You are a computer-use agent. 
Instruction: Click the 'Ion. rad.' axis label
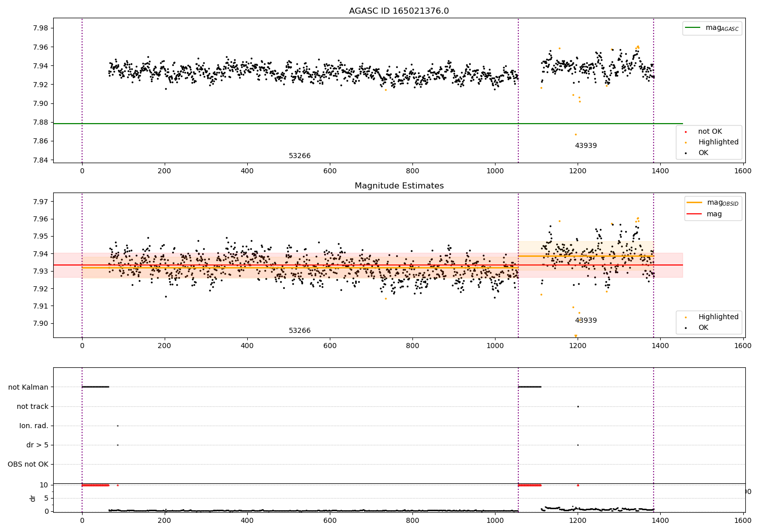coord(34,426)
